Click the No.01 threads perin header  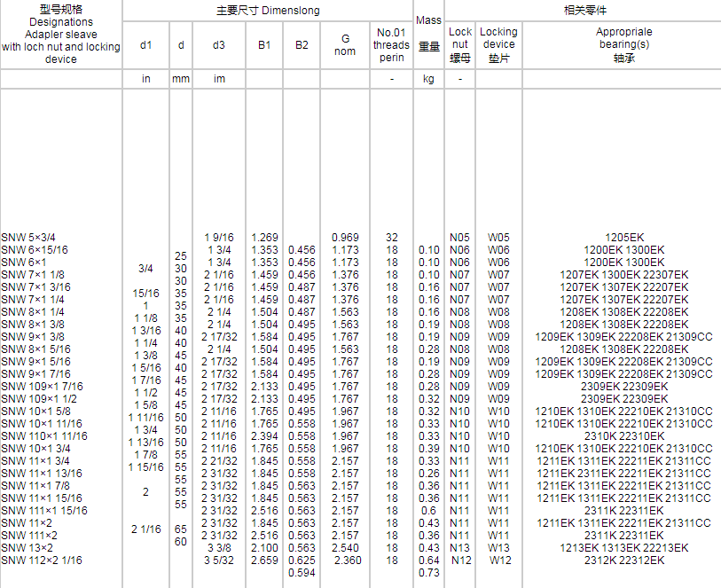(x=391, y=44)
